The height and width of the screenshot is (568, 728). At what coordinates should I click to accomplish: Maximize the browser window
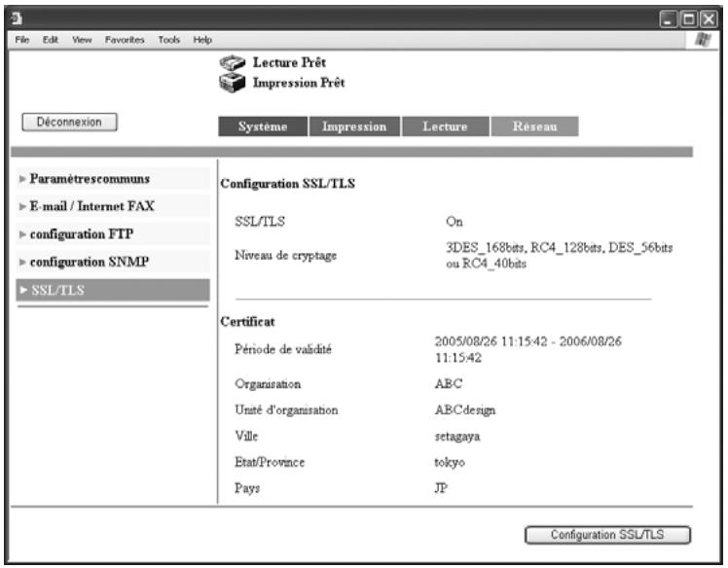689,19
